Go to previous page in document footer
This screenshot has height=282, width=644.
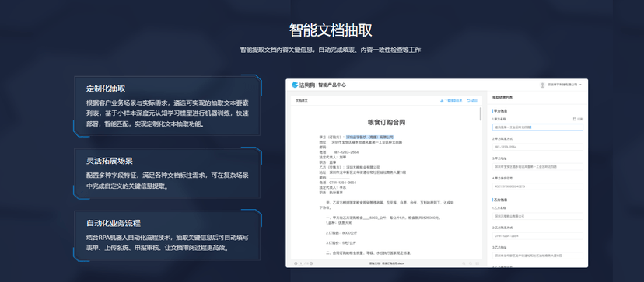(x=296, y=263)
